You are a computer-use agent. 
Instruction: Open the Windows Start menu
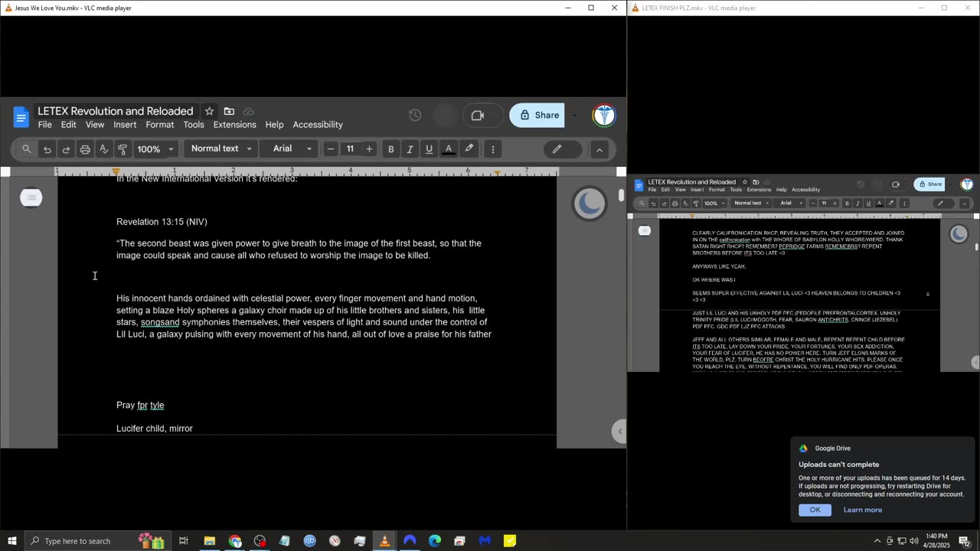click(11, 541)
